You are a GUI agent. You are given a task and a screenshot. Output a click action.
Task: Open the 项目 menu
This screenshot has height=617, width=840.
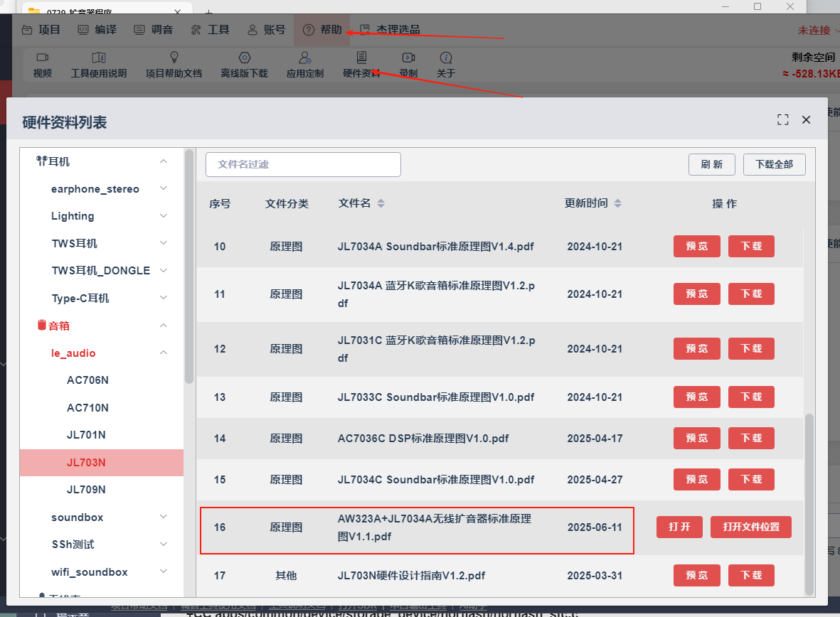pyautogui.click(x=41, y=30)
